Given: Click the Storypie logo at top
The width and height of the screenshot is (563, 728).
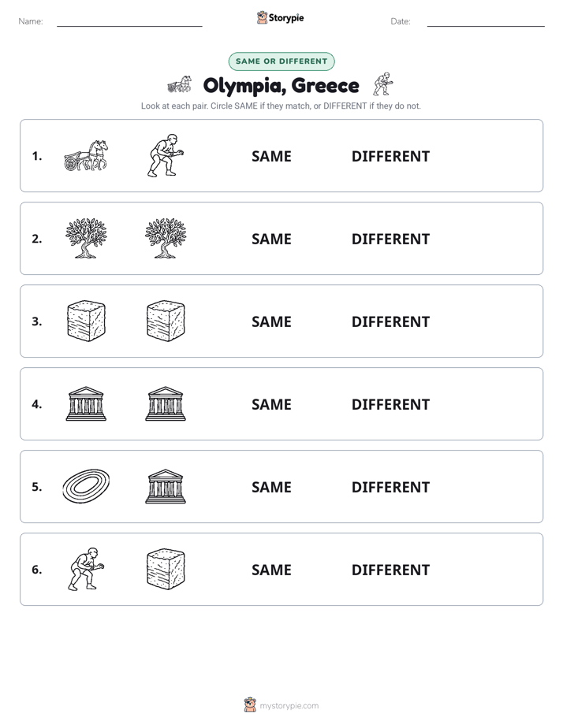Looking at the screenshot, I should pyautogui.click(x=280, y=17).
